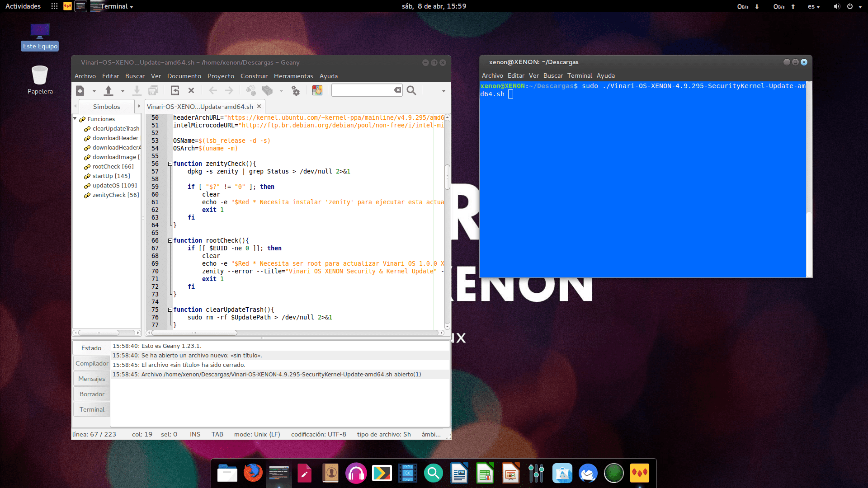Click the close file X toolbar icon
868x488 pixels.
pos(191,91)
